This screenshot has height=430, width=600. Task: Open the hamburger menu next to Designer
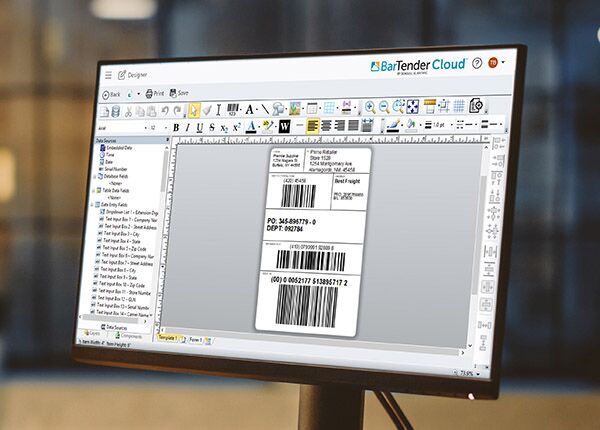tap(108, 74)
